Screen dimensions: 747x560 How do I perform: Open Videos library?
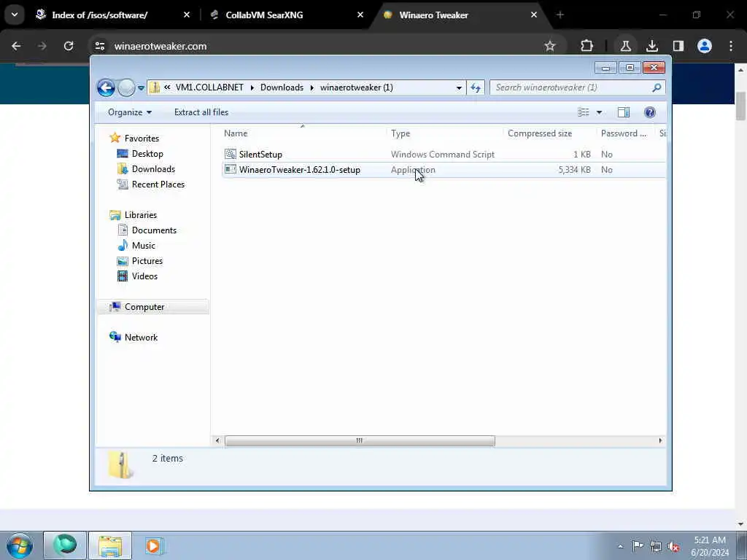144,276
